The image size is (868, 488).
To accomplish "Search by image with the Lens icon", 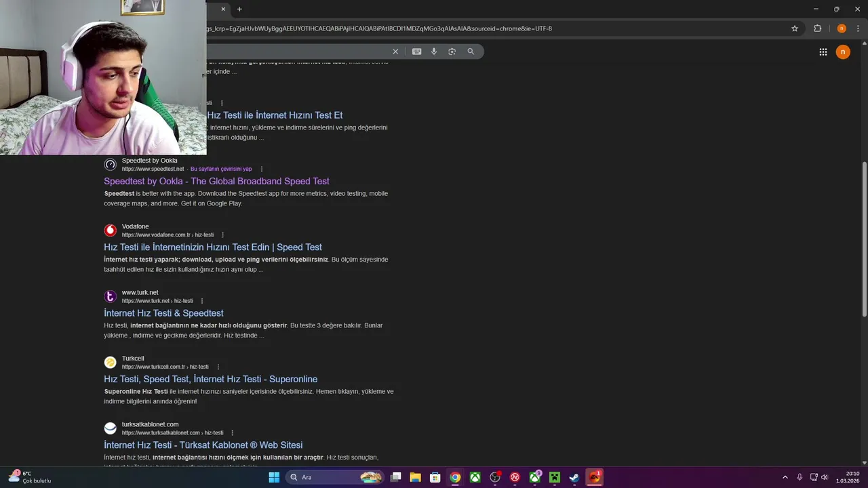I will pos(452,52).
